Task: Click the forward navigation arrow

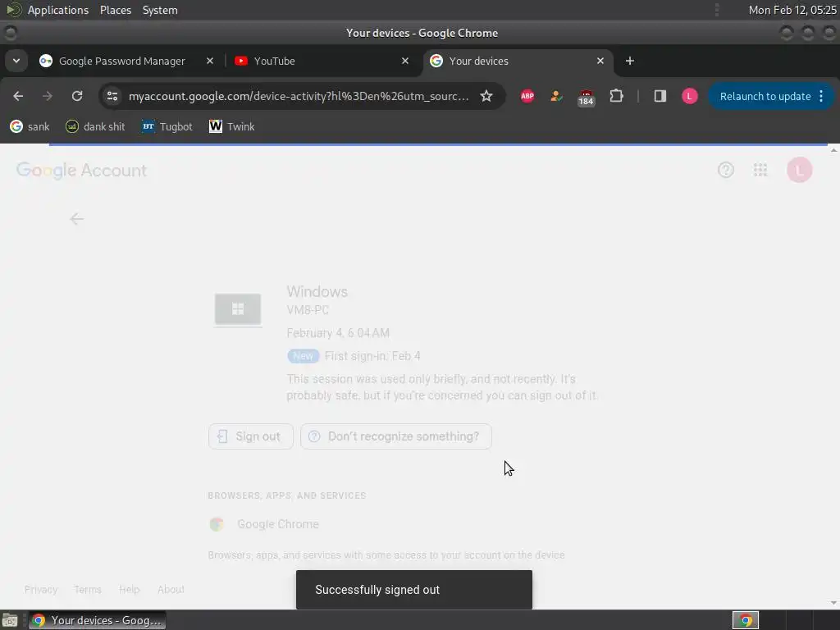Action: tap(47, 97)
